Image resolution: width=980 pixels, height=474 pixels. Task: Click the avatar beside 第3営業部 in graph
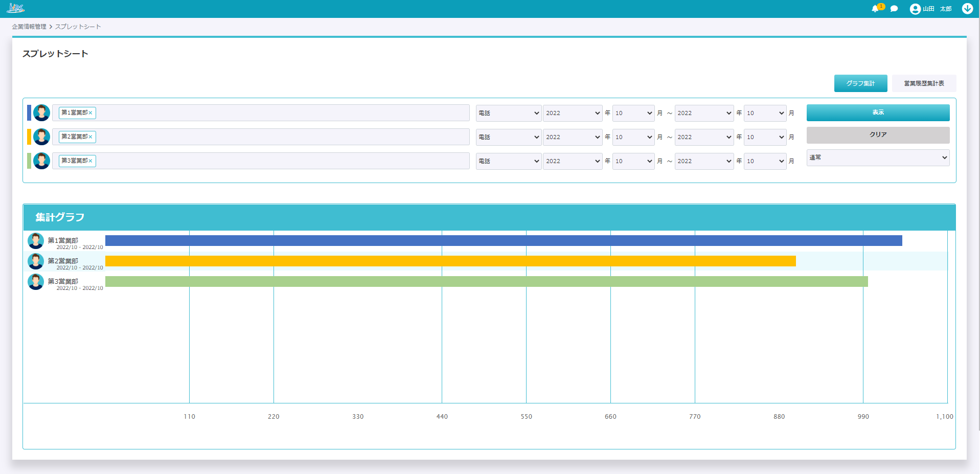click(x=36, y=282)
